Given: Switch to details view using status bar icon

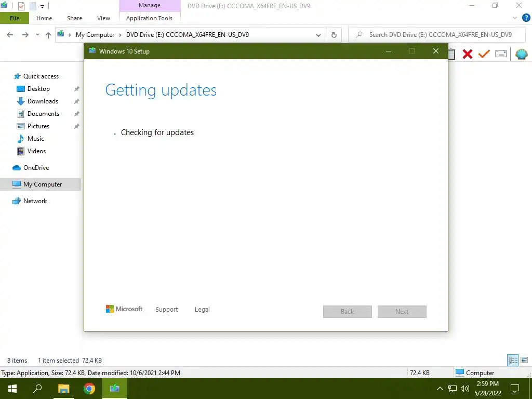Looking at the screenshot, I should pos(513,361).
